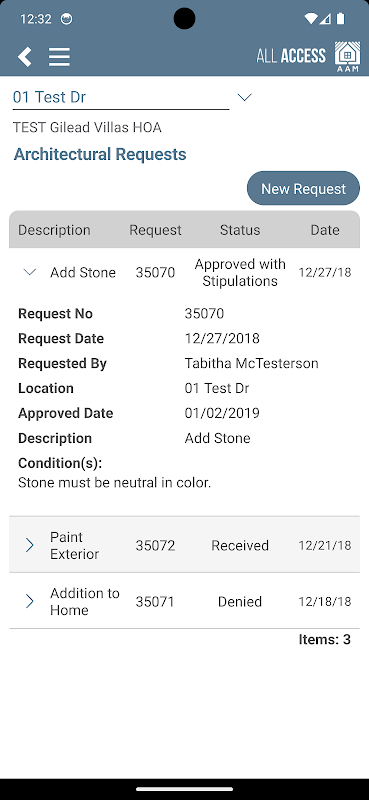Screen dimensions: 369x800
Task: Open the 01 Test Dr address dropdown arrow
Action: coord(245,97)
